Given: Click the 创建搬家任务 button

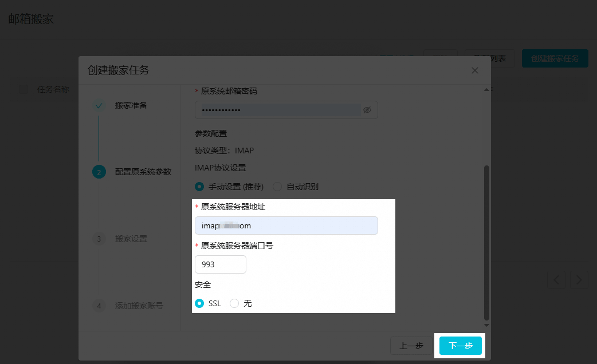Looking at the screenshot, I should coord(555,58).
